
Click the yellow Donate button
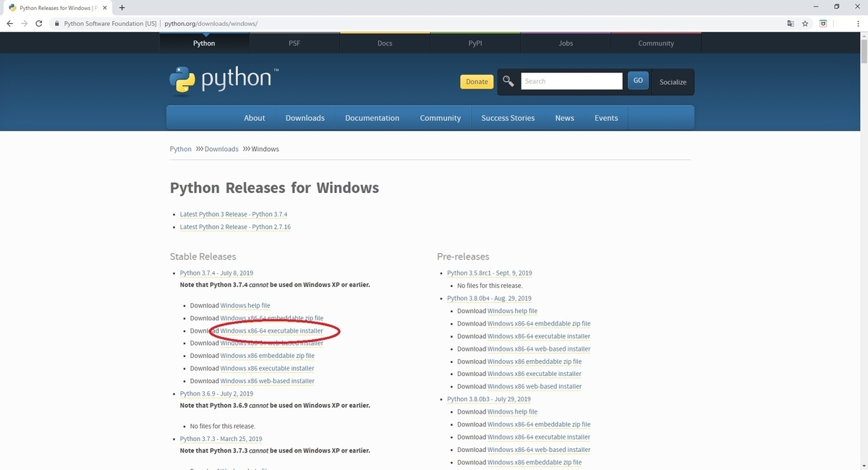(477, 82)
